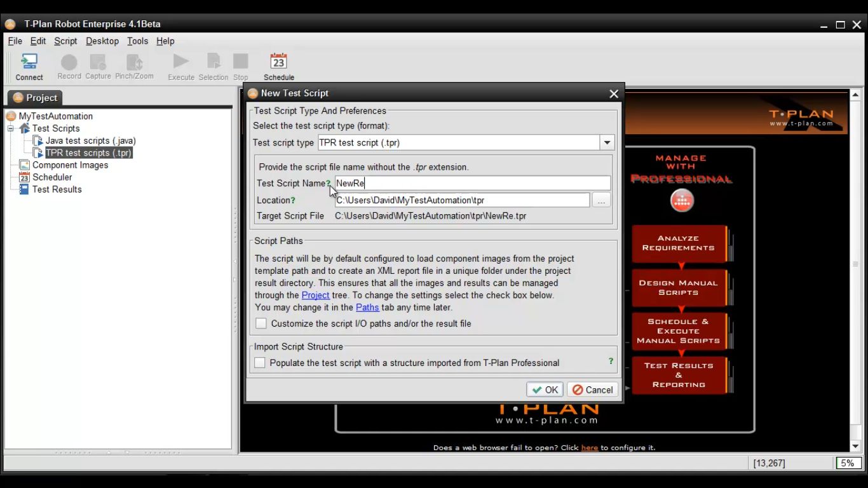Collapse the Test Scripts tree node
This screenshot has width=868, height=488.
pos(11,128)
